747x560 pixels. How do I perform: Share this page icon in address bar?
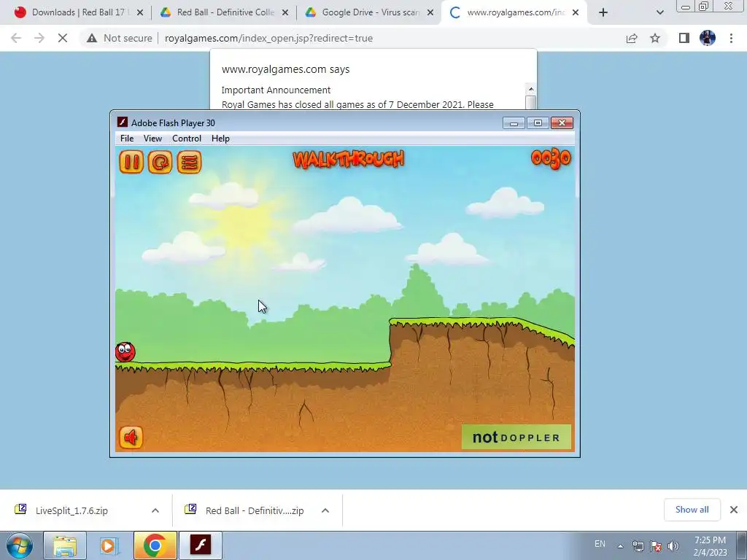click(x=632, y=38)
